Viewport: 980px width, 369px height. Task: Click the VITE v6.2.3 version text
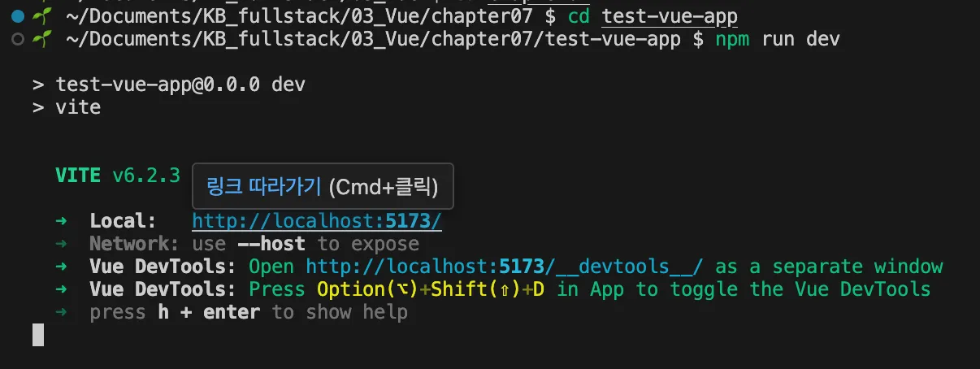117,176
